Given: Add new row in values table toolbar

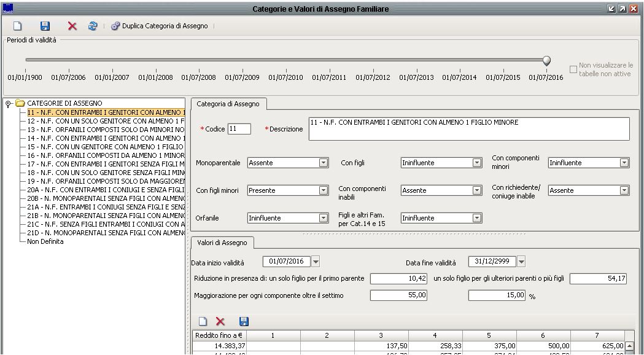Looking at the screenshot, I should click(x=203, y=321).
